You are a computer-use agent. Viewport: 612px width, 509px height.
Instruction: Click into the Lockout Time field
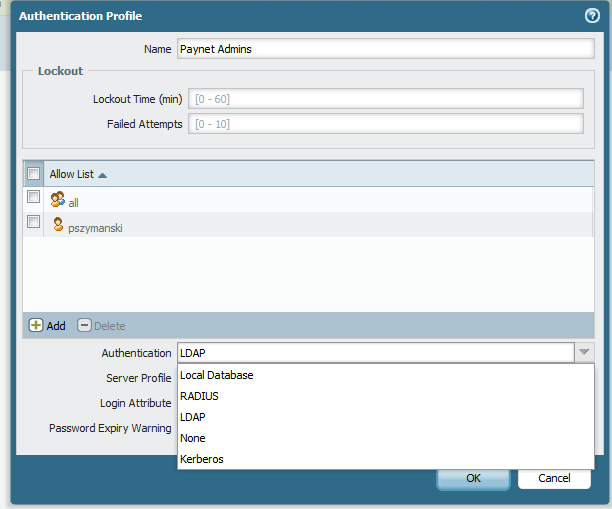click(x=386, y=99)
